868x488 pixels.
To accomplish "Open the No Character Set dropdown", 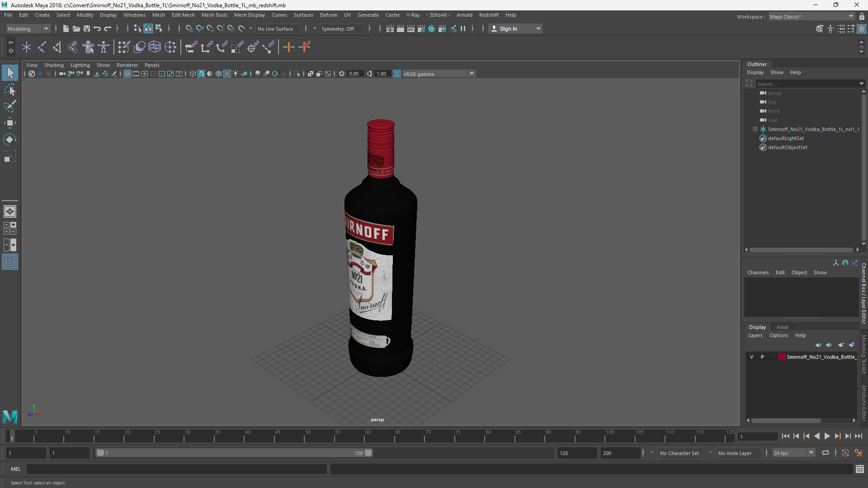I will (679, 453).
